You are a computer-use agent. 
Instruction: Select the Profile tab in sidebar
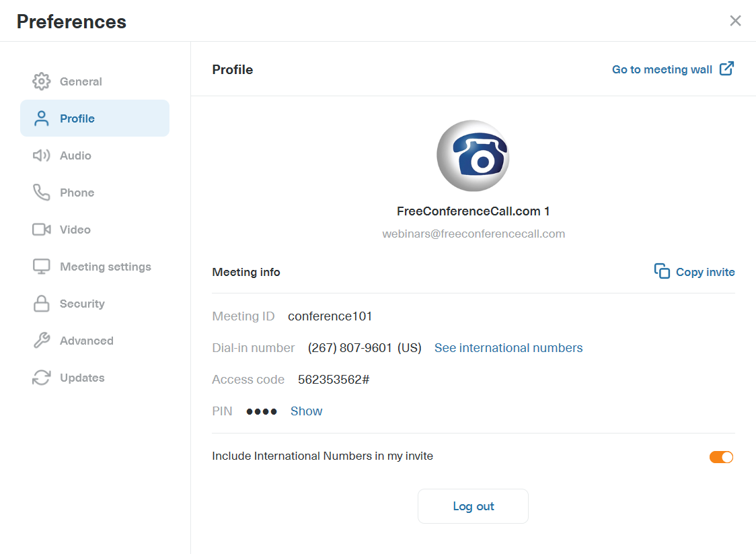tap(95, 118)
